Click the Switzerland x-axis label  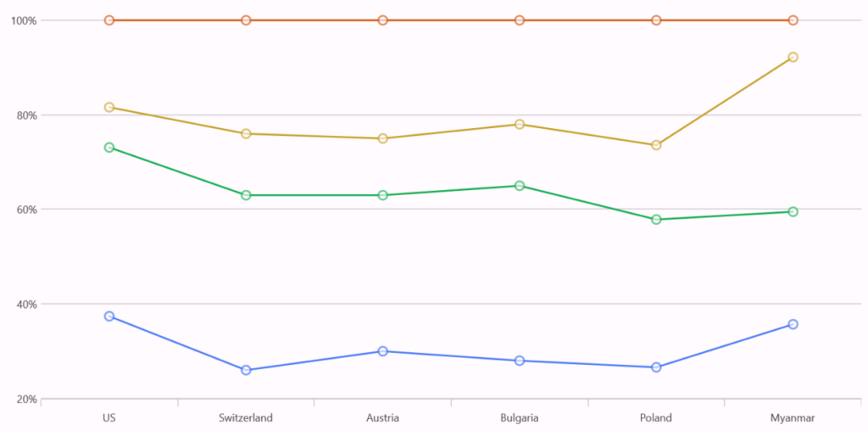click(x=246, y=417)
